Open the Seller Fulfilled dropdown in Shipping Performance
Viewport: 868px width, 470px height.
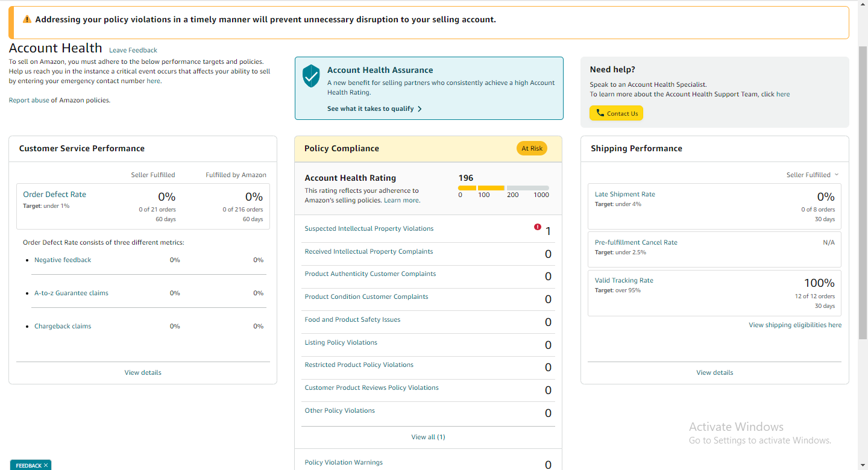(x=813, y=175)
